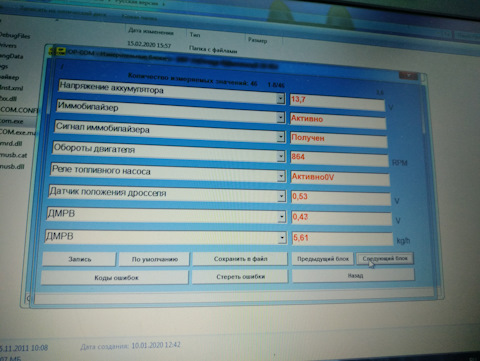Click Сохранить в файл button
Viewport: 480px width, 361px height.
tap(240, 259)
